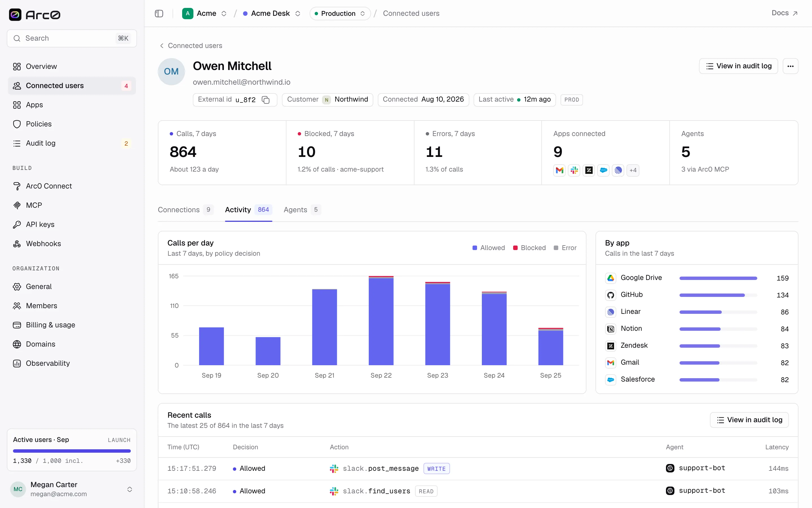812x508 pixels.
Task: Open API keys in the sidebar
Action: [x=72, y=224]
